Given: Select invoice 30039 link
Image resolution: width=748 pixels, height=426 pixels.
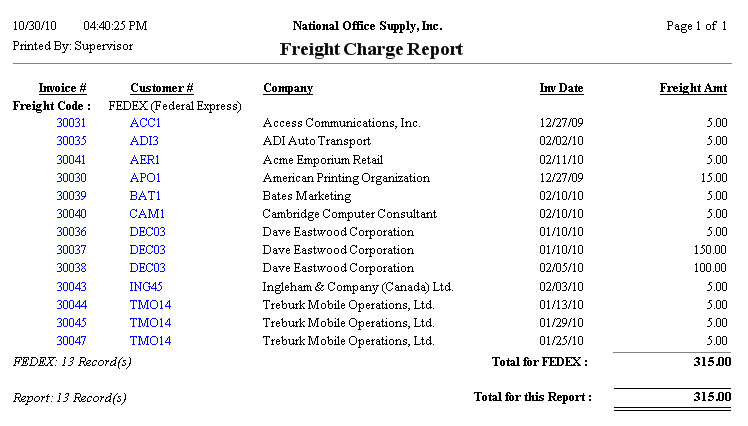Looking at the screenshot, I should [x=71, y=196].
